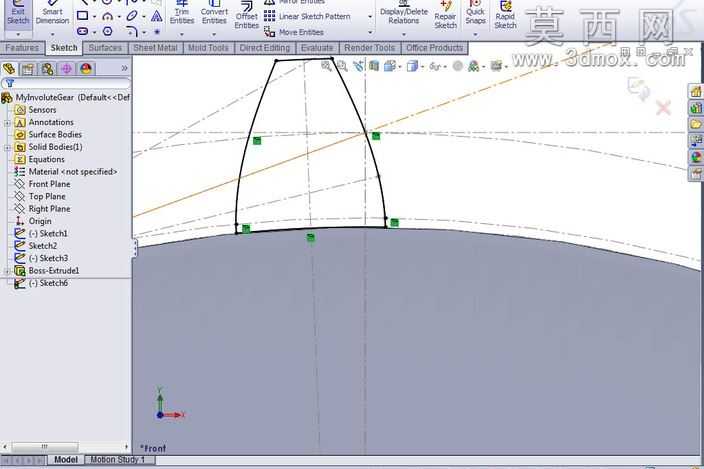Select the Corner Rectangle sketch tool
Image resolution: width=704 pixels, height=469 pixels.
pyautogui.click(x=83, y=16)
